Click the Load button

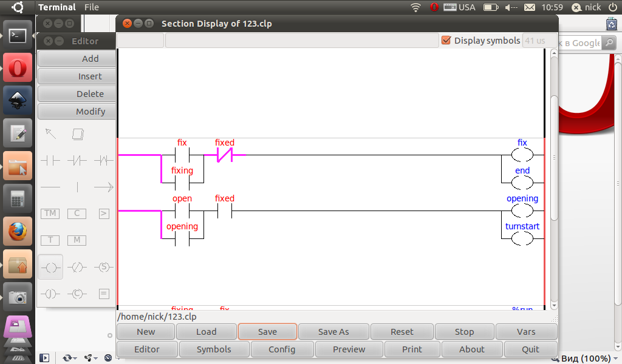pos(207,332)
